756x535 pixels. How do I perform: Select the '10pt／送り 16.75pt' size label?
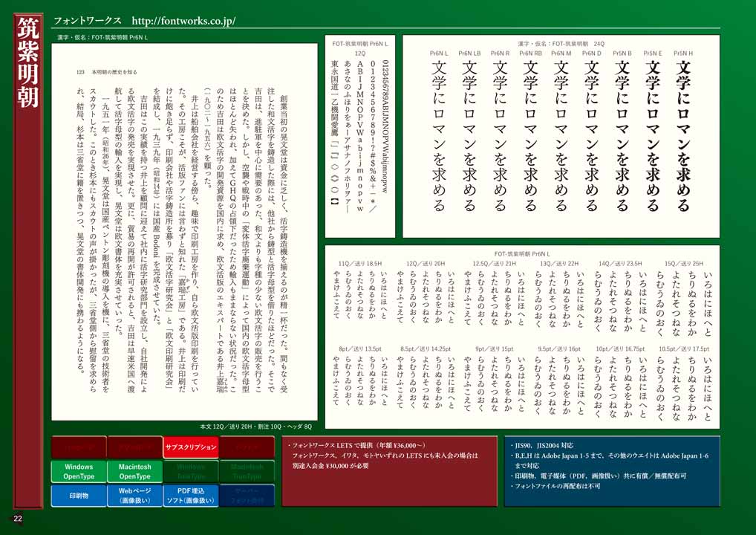[x=620, y=348]
